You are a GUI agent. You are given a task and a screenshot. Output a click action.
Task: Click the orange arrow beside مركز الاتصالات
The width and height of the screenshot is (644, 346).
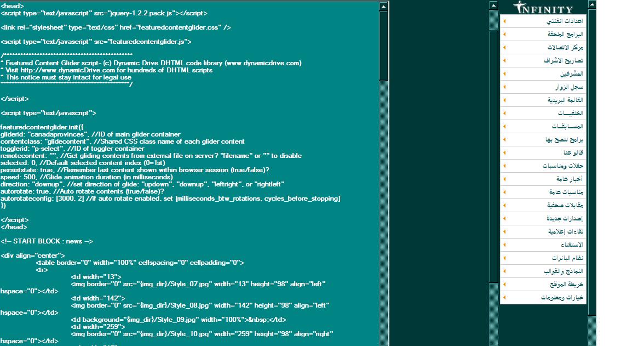tap(504, 48)
